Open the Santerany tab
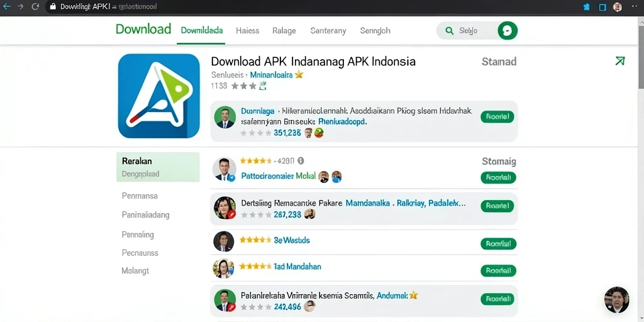The height and width of the screenshot is (322, 644). click(328, 31)
